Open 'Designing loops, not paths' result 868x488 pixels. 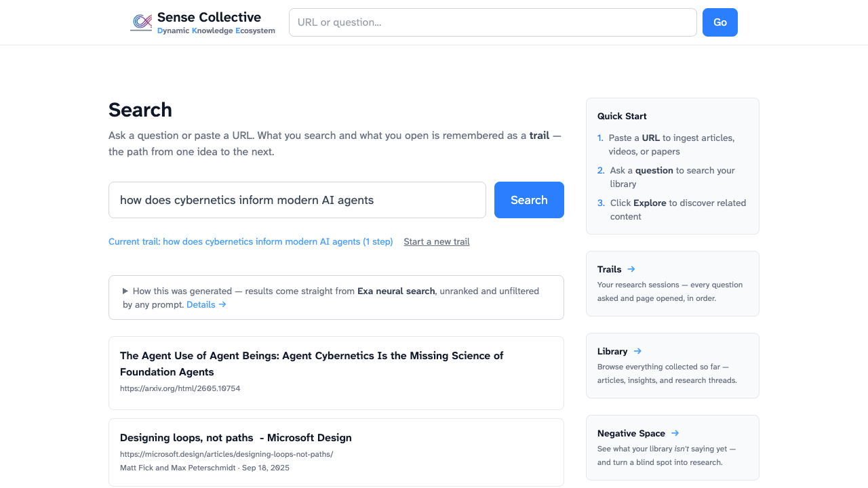[x=236, y=438]
